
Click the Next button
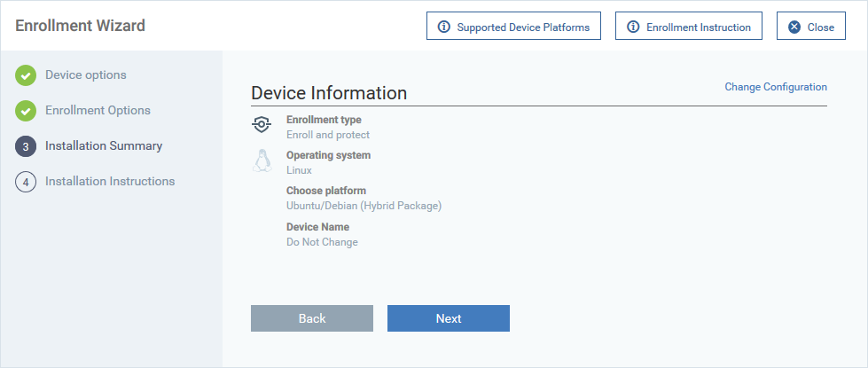449,318
